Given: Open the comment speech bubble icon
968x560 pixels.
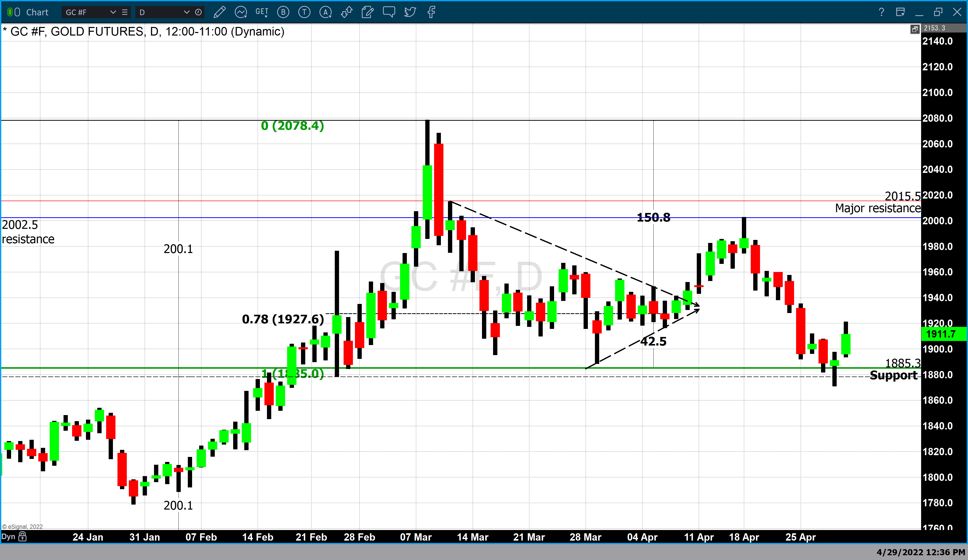Looking at the screenshot, I should pos(389,12).
